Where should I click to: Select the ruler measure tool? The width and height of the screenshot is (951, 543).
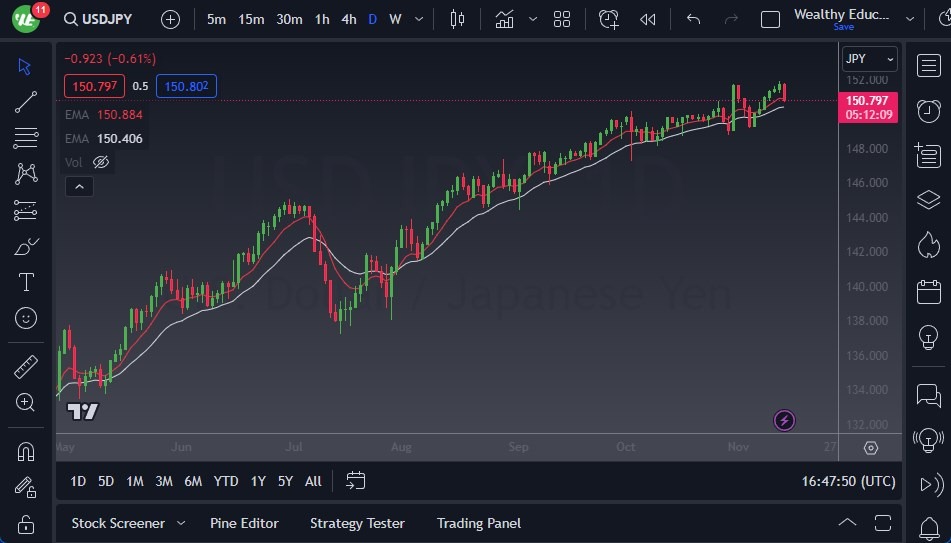click(26, 367)
